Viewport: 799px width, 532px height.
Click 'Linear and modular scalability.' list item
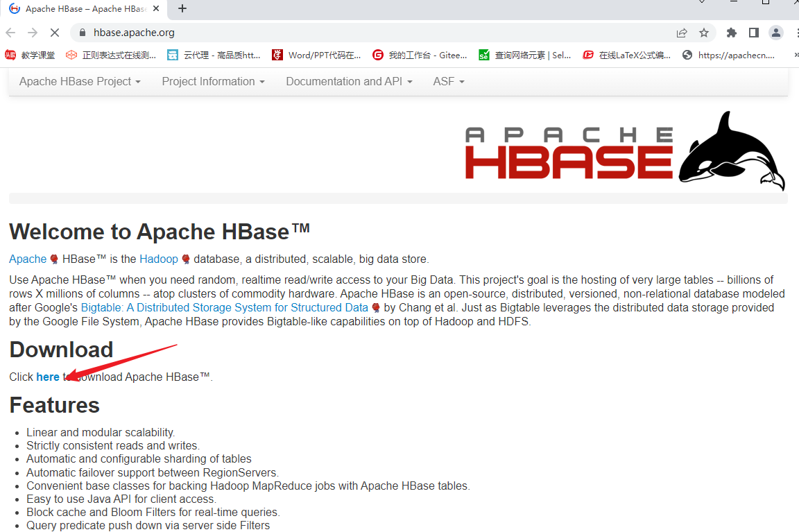101,433
